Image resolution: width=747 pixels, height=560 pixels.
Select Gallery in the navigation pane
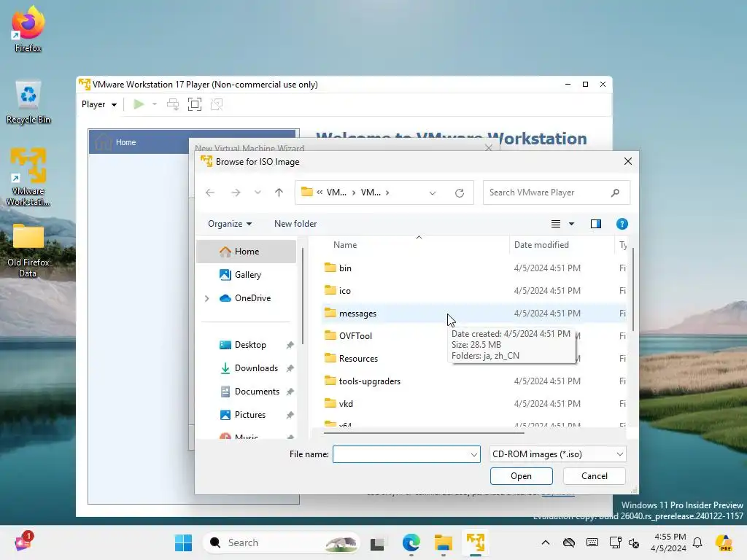(x=247, y=275)
